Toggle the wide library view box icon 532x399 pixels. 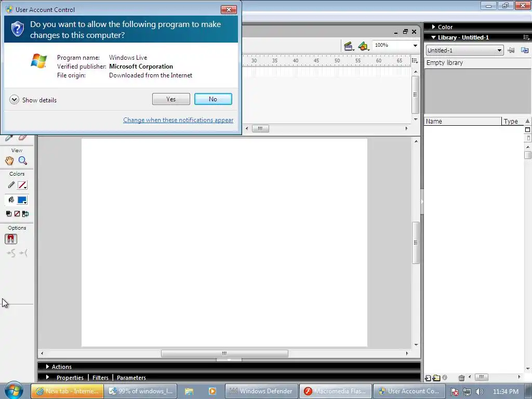[527, 129]
